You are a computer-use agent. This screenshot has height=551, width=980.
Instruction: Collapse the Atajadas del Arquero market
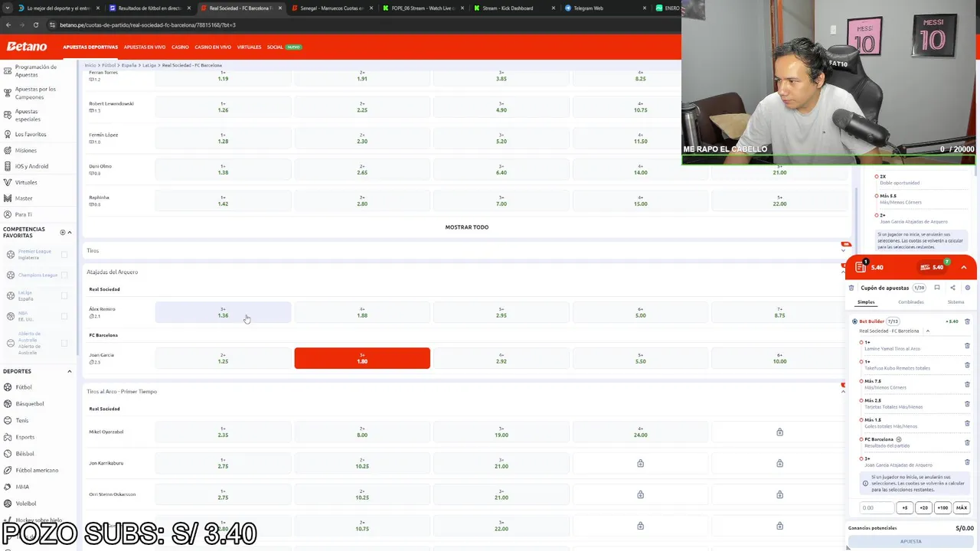(x=843, y=272)
